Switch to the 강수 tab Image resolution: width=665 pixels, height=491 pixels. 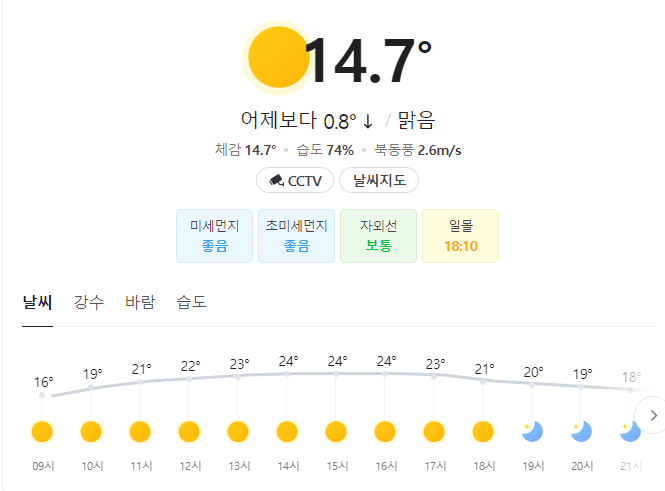pyautogui.click(x=89, y=302)
